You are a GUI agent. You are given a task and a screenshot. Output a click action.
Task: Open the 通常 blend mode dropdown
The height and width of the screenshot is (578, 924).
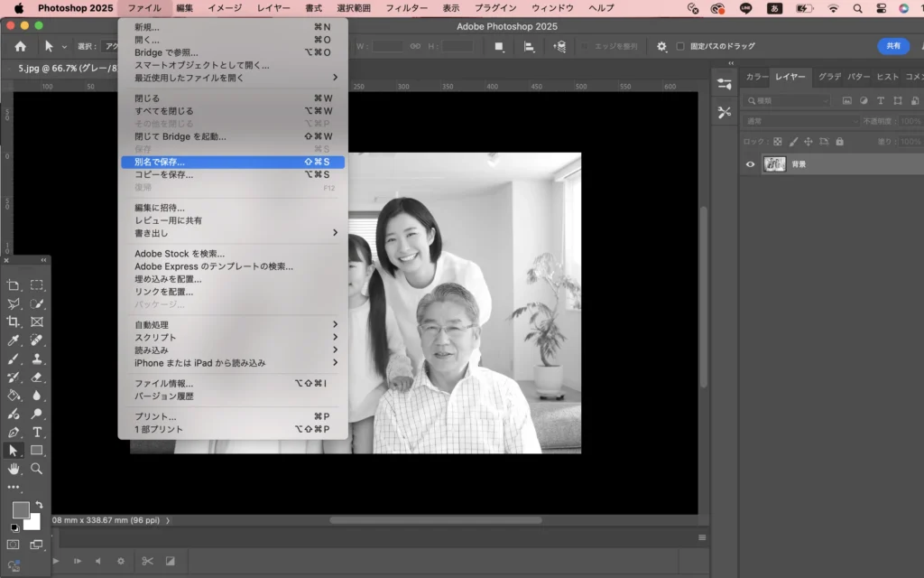tap(801, 121)
